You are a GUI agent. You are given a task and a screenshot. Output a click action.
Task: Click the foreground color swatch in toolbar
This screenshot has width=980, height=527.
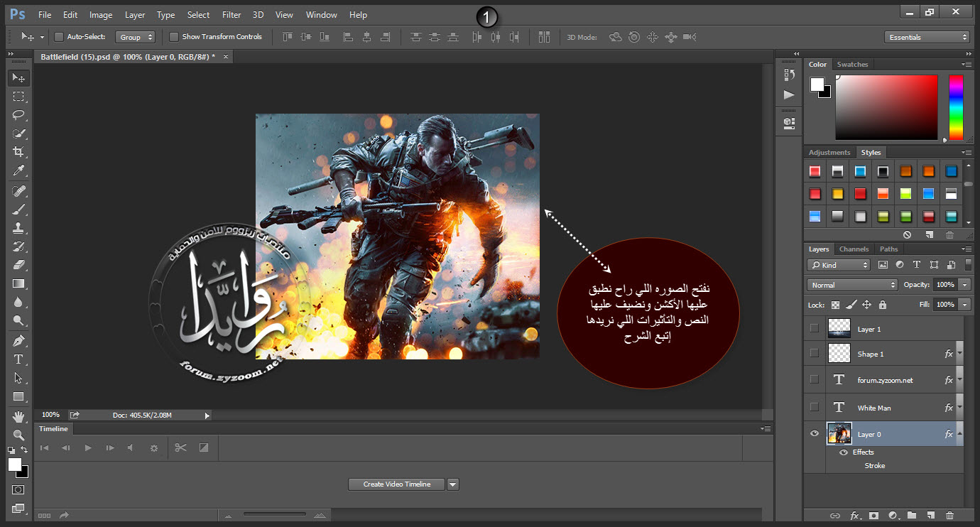(x=15, y=464)
